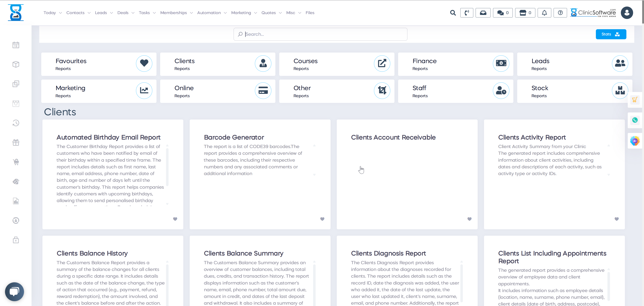Click the help question mark icon
The image size is (644, 306).
pyautogui.click(x=560, y=13)
